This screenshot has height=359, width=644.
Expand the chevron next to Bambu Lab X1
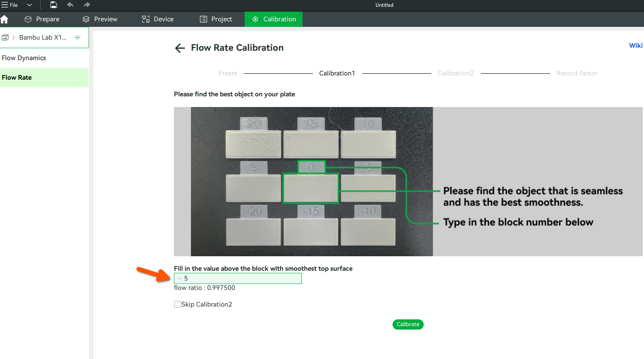pos(14,38)
